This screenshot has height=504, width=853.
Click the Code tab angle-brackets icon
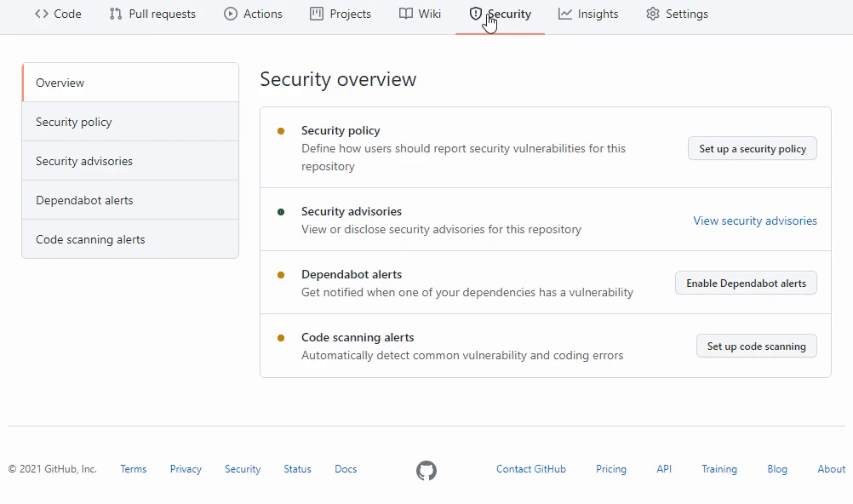[42, 14]
